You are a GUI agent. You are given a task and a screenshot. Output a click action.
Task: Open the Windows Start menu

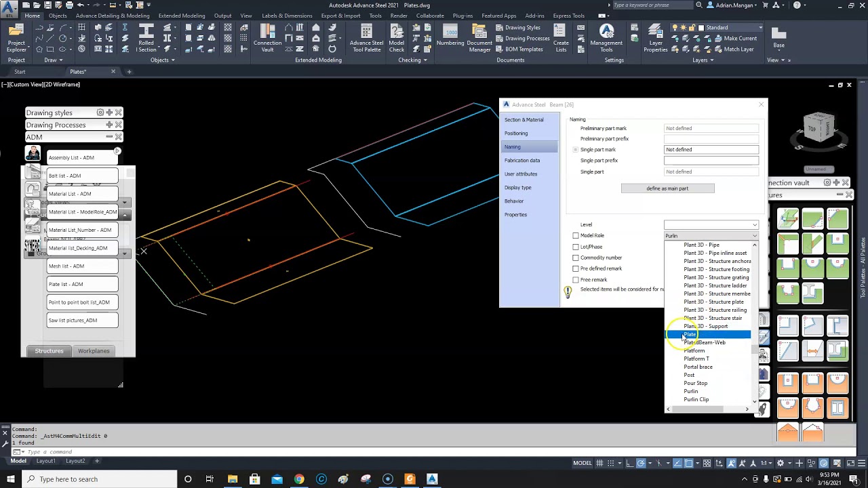tap(11, 479)
